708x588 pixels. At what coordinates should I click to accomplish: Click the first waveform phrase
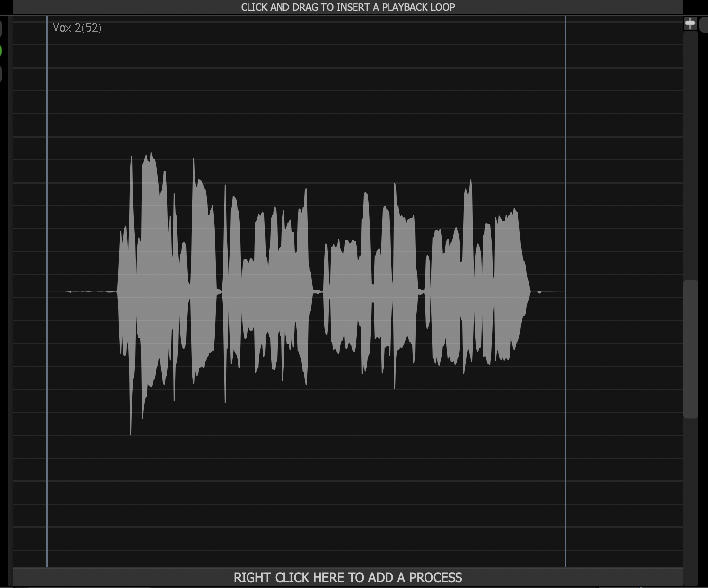pos(168,291)
